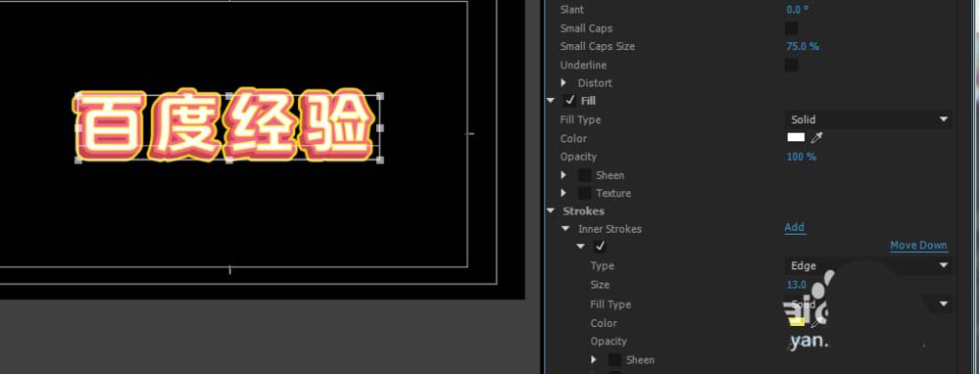Collapse the Inner Strokes group

(x=565, y=229)
